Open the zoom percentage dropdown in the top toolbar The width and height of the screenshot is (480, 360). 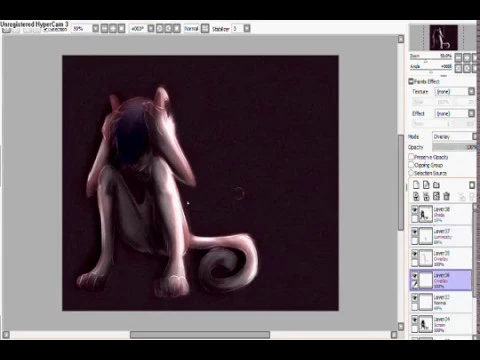coord(96,29)
